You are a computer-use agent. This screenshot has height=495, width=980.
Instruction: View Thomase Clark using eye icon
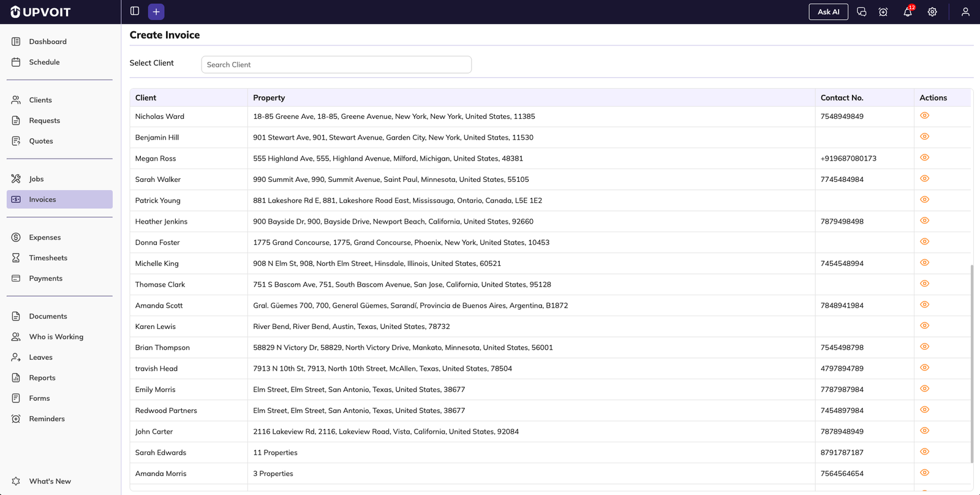point(925,284)
